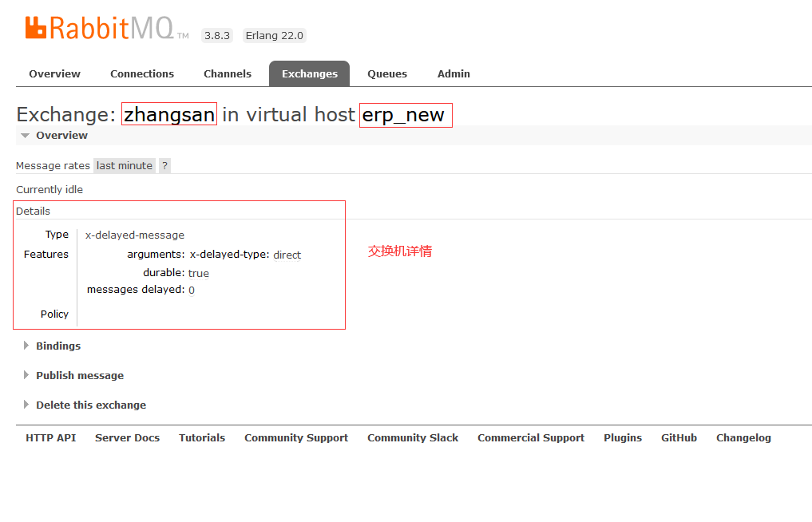Click the x-delayed-message exchange type text
The height and width of the screenshot is (522, 812).
click(x=134, y=235)
